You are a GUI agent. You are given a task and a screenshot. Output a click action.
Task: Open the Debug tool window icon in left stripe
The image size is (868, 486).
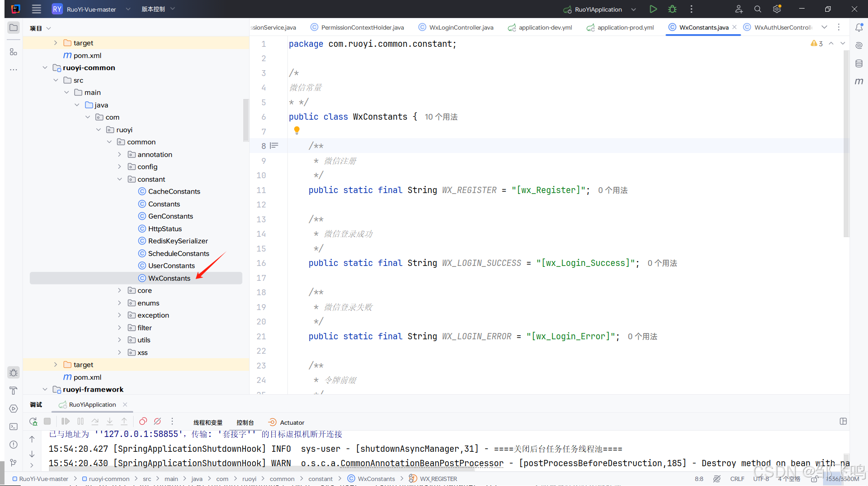coord(13,373)
